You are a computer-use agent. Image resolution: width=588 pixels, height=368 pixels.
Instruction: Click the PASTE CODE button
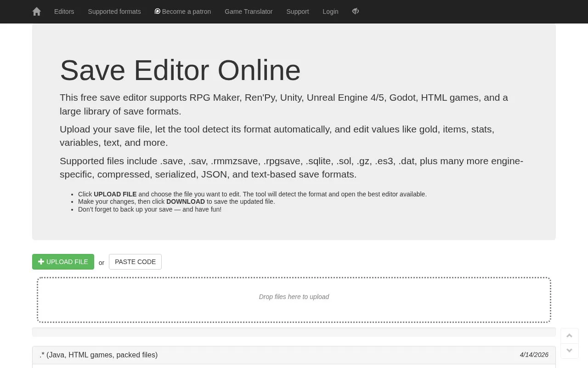135,262
